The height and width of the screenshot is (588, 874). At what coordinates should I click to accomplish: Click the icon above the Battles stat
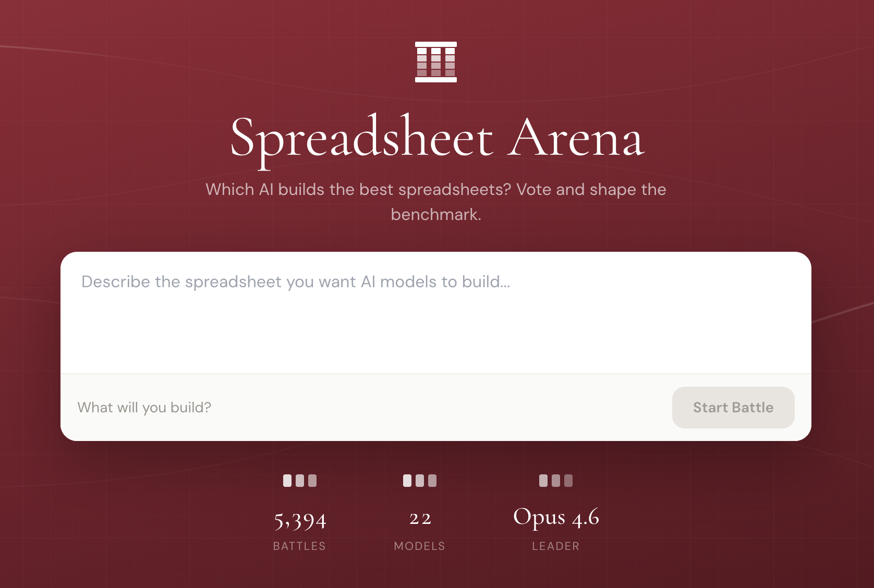coord(300,481)
